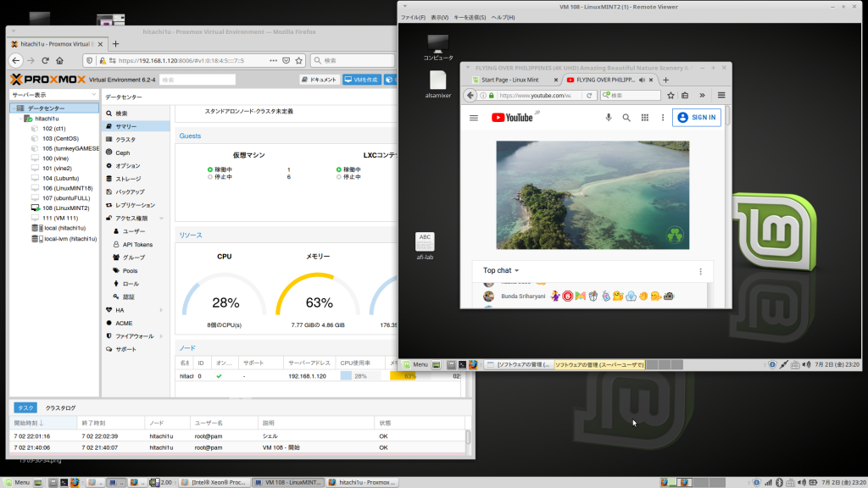Click the Firefox home icon in Proxmox browser
Viewport: 868px width, 488px height.
click(59, 61)
